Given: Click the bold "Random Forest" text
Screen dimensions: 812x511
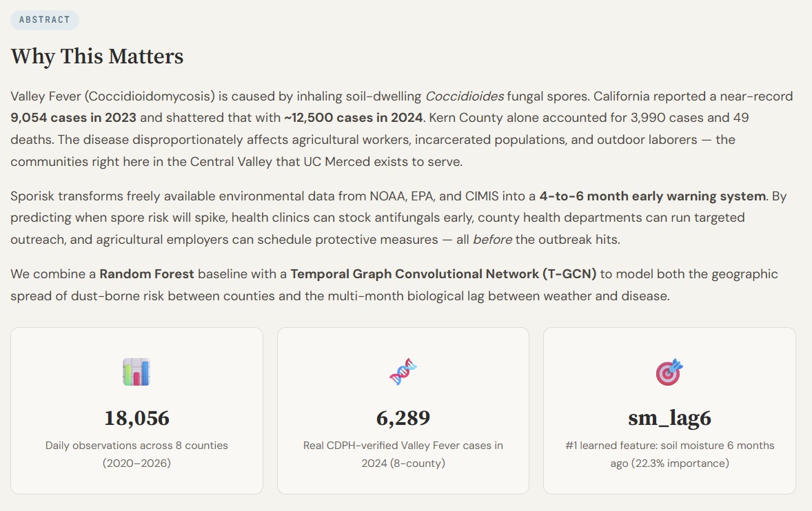Looking at the screenshot, I should click(x=147, y=274).
